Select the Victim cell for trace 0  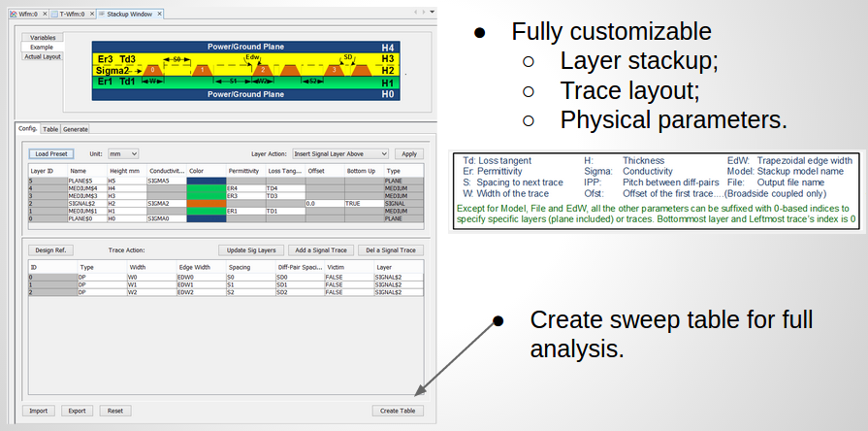click(x=347, y=277)
